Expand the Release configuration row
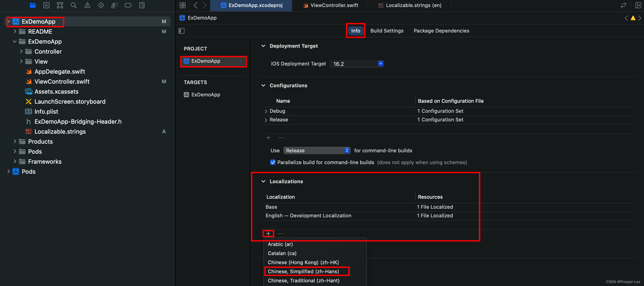Screen dimensions: 644x286 266,120
